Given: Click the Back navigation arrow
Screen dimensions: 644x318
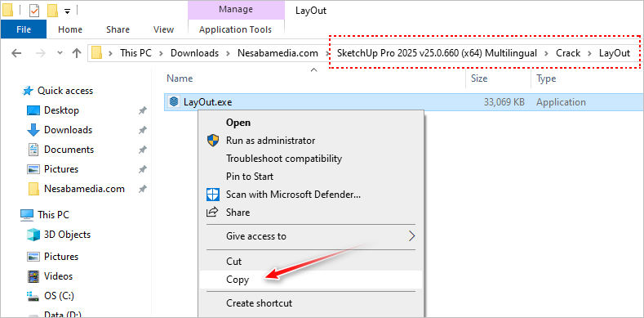Looking at the screenshot, I should pos(16,53).
